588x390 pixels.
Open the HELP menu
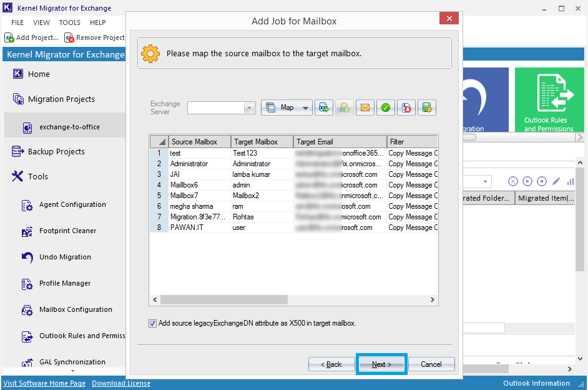point(97,22)
